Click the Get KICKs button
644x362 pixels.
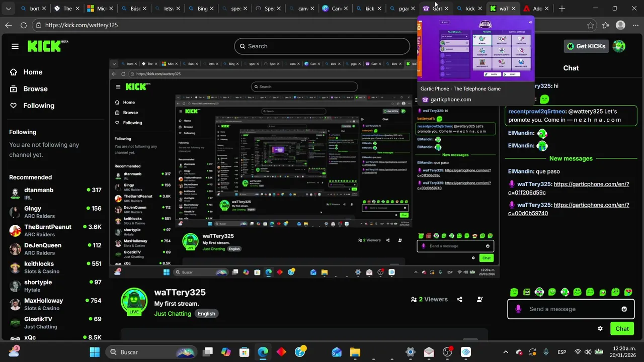tap(586, 46)
